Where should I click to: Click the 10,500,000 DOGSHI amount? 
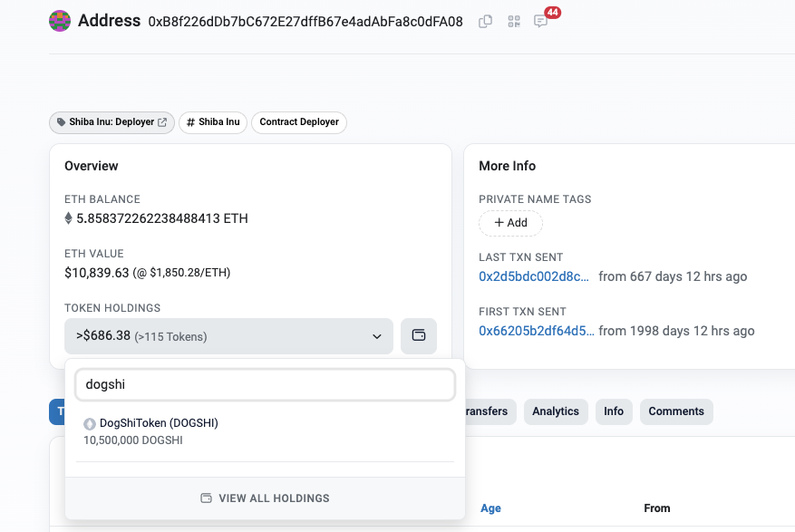coord(133,440)
